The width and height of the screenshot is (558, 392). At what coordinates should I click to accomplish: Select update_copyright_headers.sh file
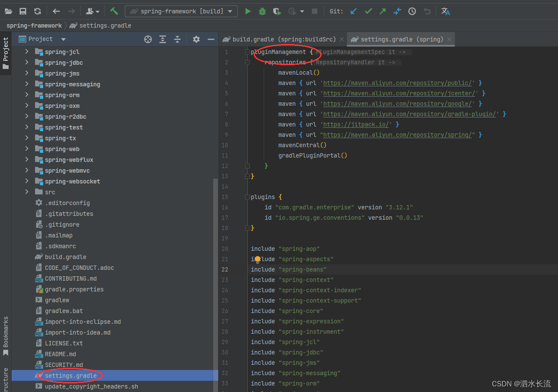tap(91, 386)
